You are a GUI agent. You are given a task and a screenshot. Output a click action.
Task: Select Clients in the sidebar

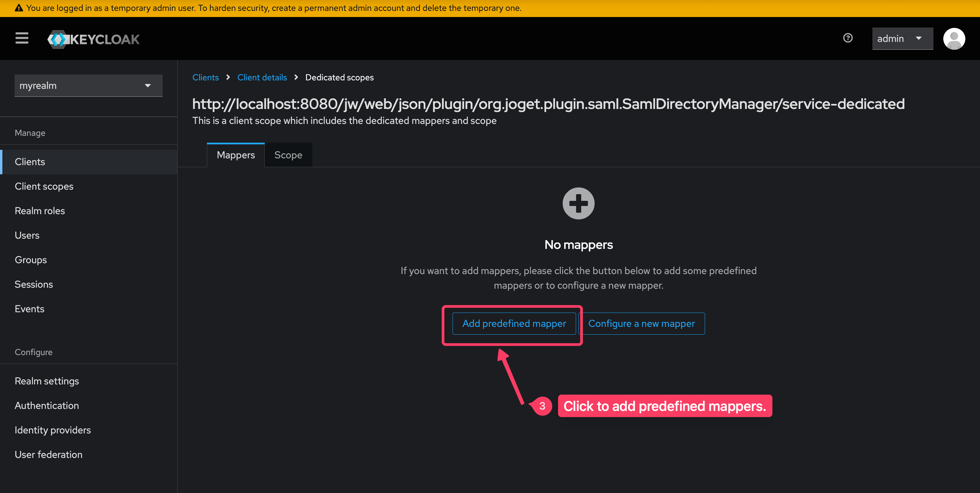coord(88,162)
